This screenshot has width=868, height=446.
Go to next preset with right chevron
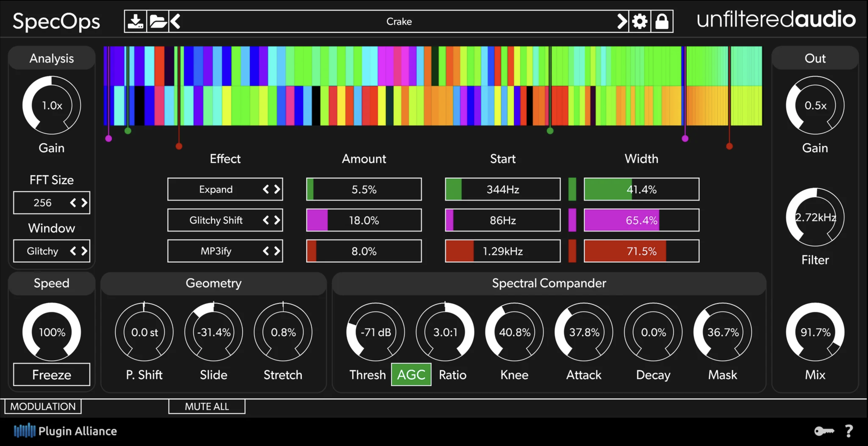pos(622,21)
